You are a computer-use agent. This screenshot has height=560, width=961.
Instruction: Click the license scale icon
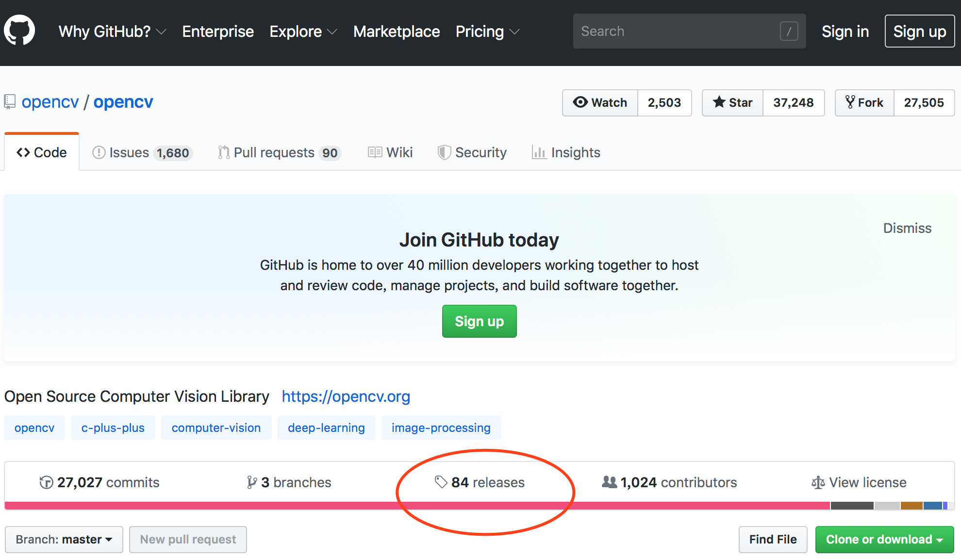click(x=818, y=482)
